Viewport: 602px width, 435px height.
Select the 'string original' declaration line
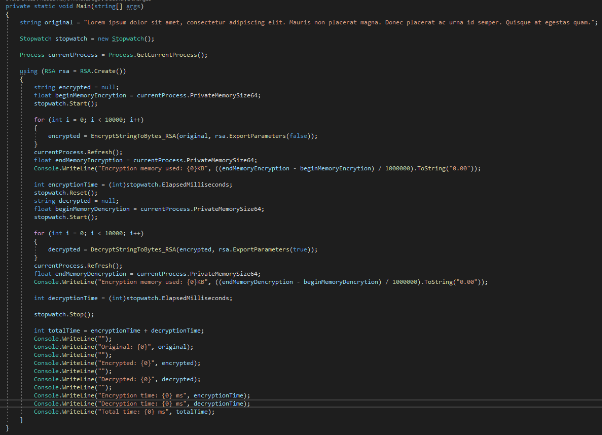[x=309, y=22]
